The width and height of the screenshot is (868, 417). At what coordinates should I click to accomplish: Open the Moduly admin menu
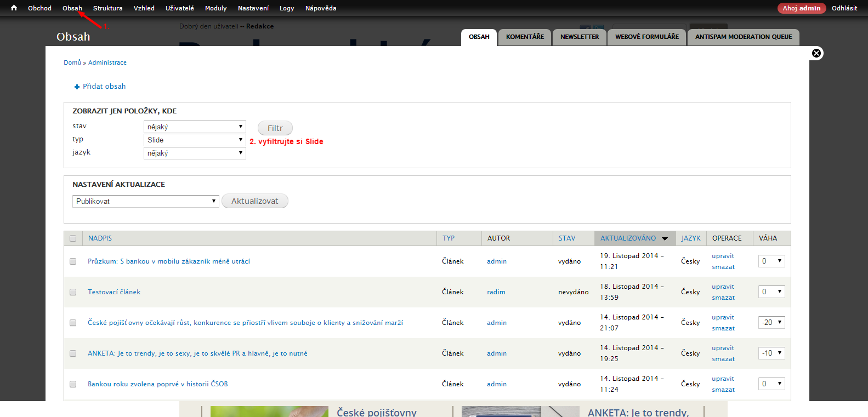tap(216, 8)
